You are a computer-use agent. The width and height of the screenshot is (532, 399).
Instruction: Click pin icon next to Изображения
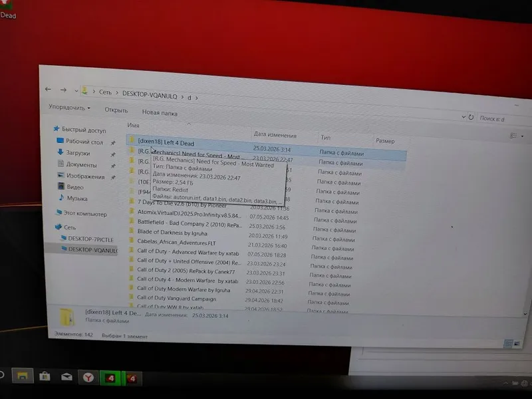113,178
